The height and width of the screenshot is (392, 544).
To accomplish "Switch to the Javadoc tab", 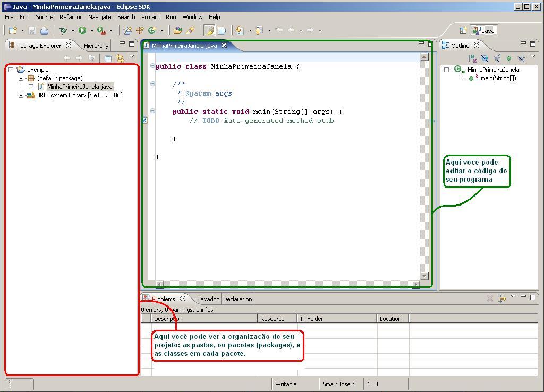I will tap(208, 299).
